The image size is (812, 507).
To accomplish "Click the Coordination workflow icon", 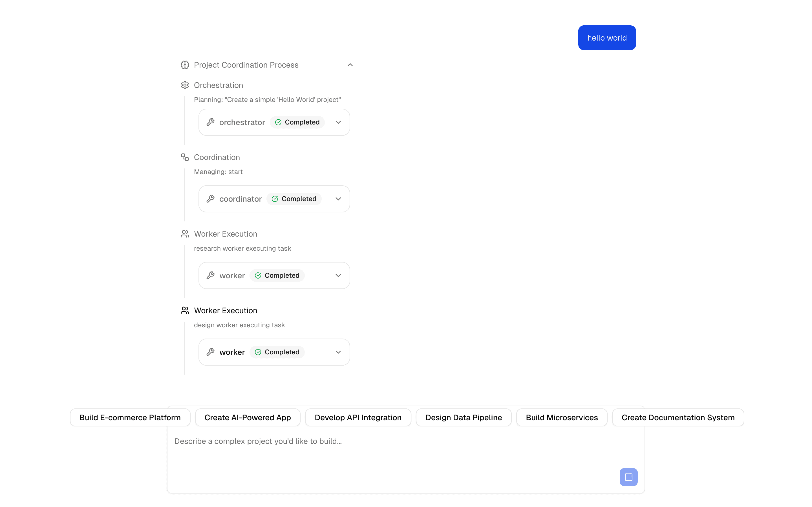I will click(185, 157).
